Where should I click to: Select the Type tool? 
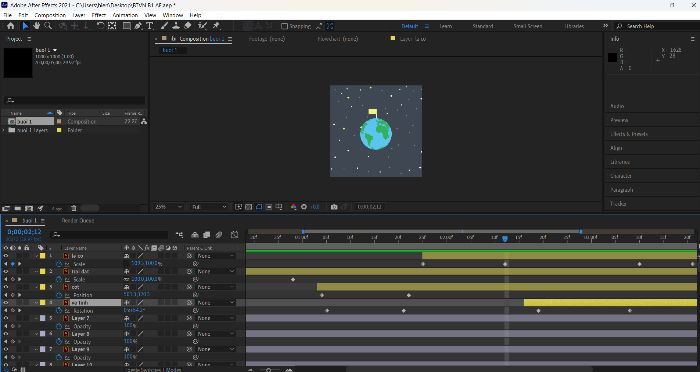tap(150, 26)
